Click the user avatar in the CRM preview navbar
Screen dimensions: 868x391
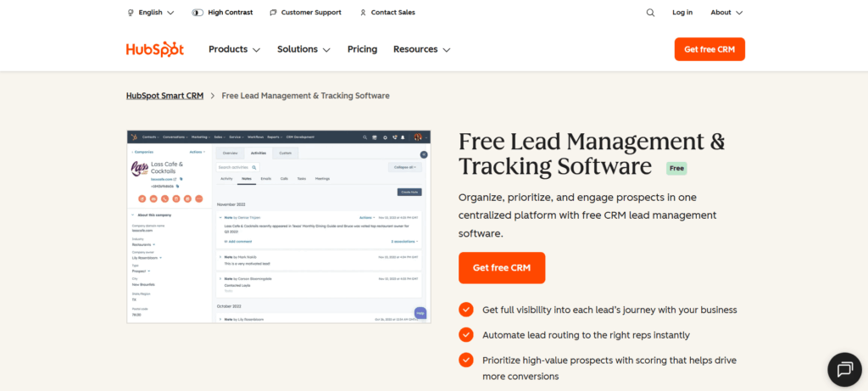[418, 137]
